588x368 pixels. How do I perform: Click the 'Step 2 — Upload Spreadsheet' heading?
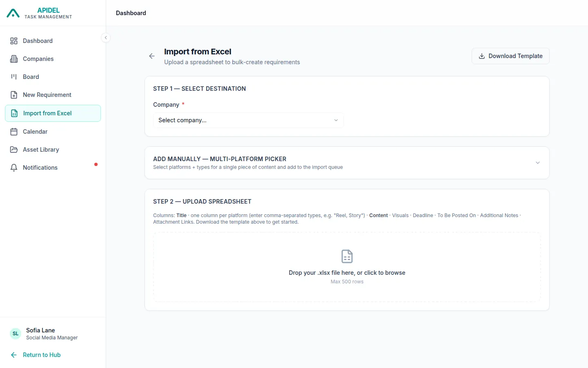202,202
